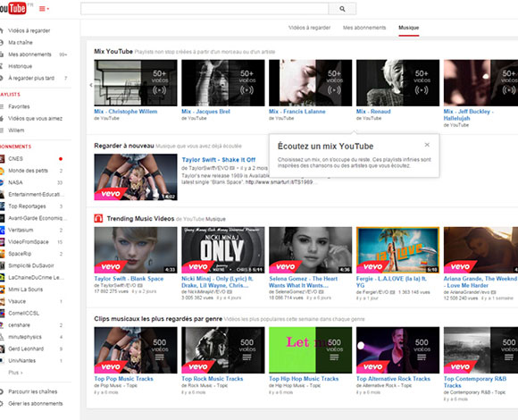The height and width of the screenshot is (420, 518).
Task: Play the Shake It Off video thumbnail
Action: pos(136,177)
